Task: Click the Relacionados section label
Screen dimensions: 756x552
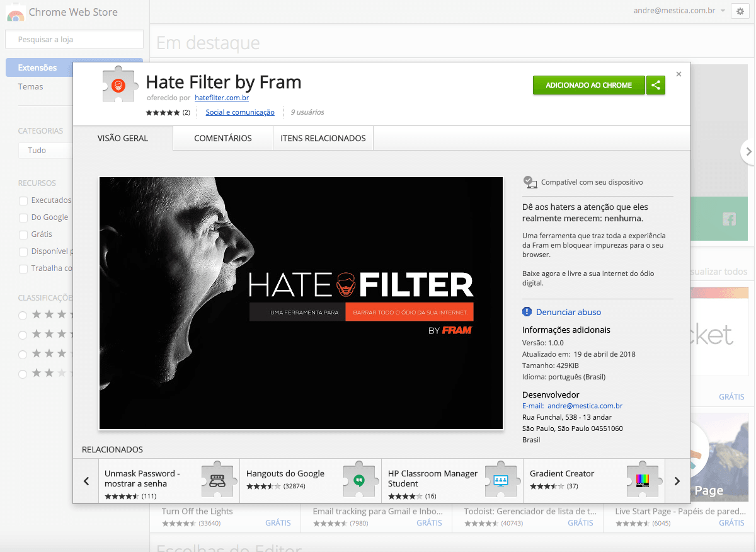Action: (x=112, y=449)
